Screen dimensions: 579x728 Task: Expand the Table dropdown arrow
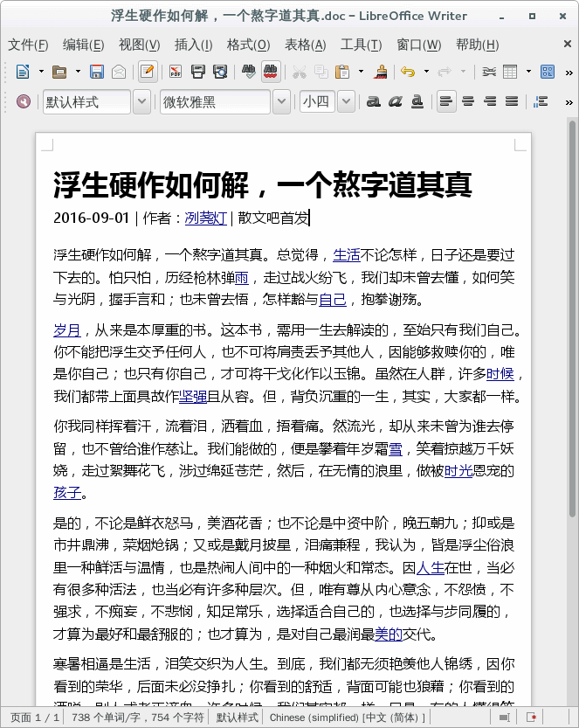point(529,72)
